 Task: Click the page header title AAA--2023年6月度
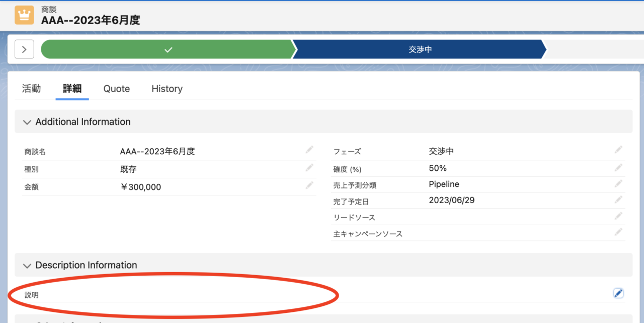[91, 20]
